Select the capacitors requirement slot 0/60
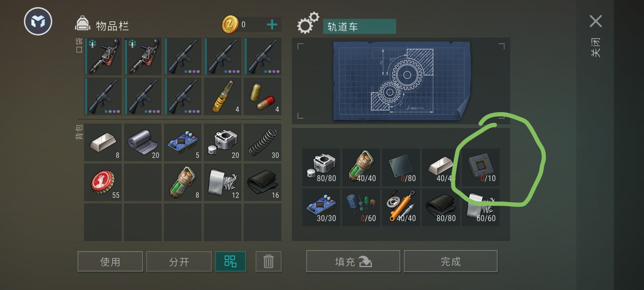This screenshot has height=290, width=644. tap(361, 207)
